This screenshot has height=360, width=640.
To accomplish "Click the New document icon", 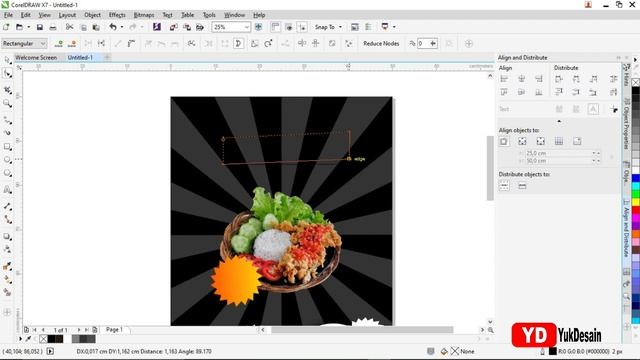I will 6,27.
